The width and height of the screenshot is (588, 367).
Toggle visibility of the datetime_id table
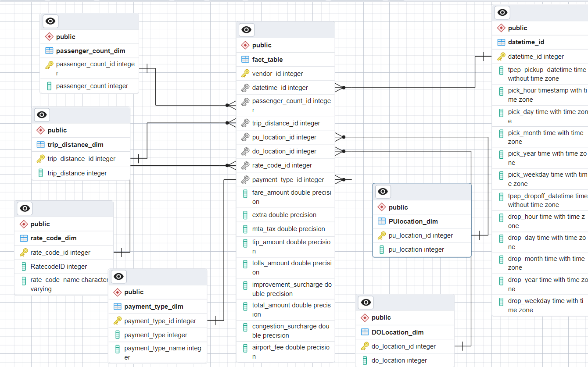pos(502,12)
